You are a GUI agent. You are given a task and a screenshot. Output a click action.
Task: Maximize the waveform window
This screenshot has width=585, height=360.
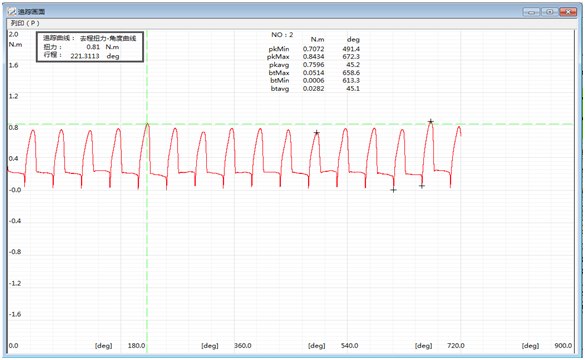tap(550, 12)
